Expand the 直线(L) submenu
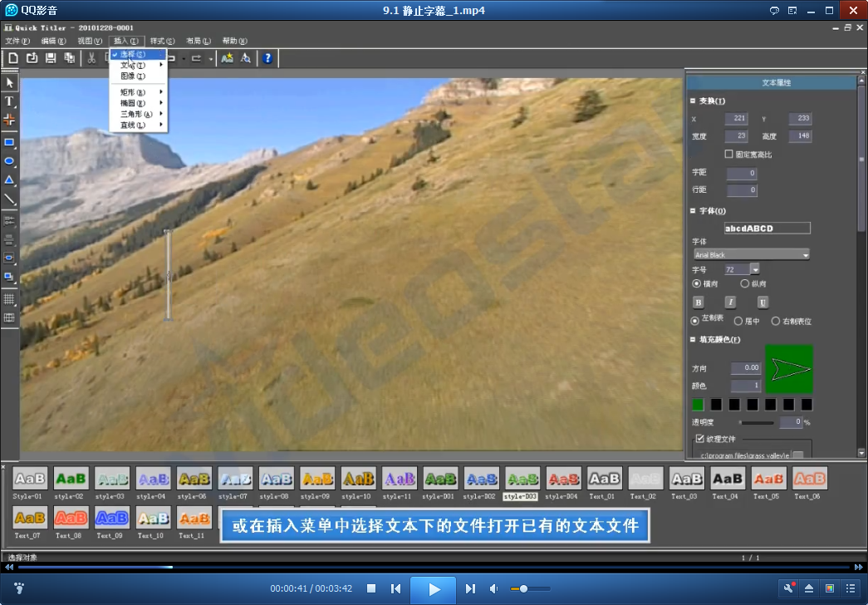This screenshot has height=605, width=868. pyautogui.click(x=139, y=125)
